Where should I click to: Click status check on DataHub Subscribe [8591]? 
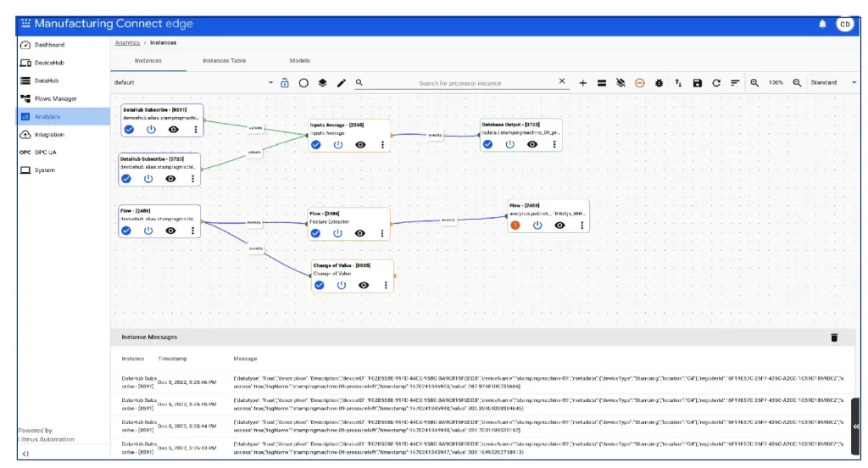pyautogui.click(x=129, y=130)
